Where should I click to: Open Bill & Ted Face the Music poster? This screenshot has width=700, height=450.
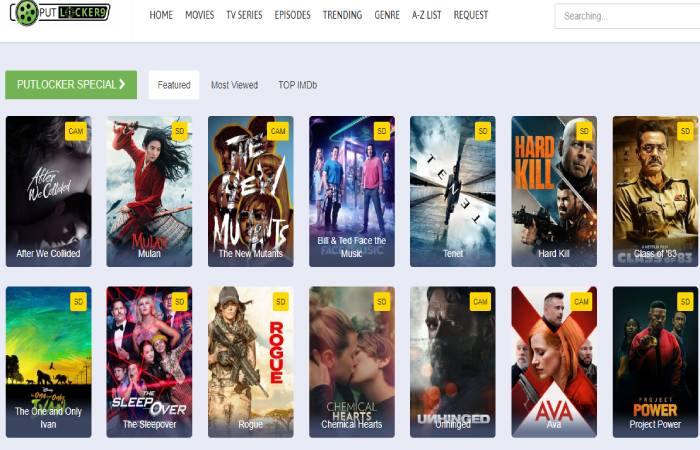pyautogui.click(x=352, y=192)
